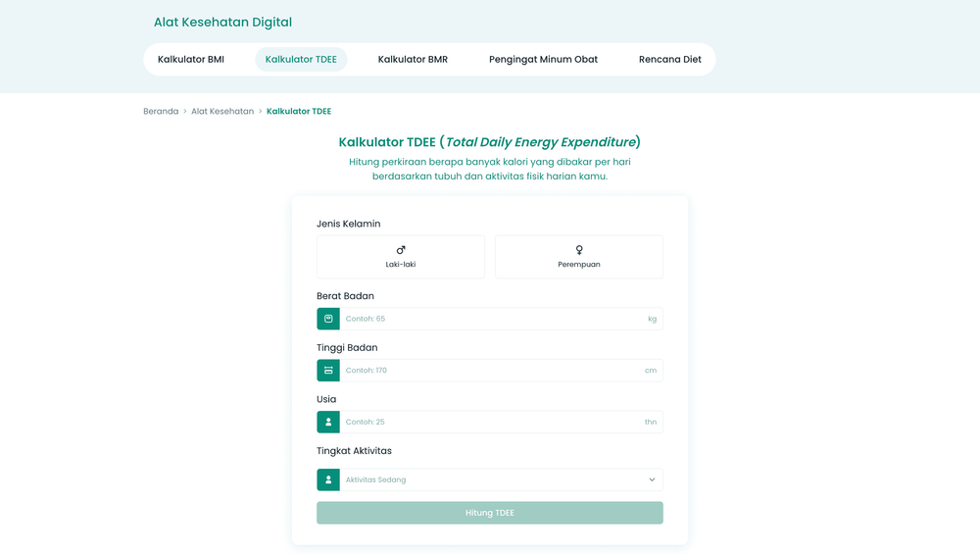This screenshot has width=980, height=555.
Task: Go to Beranda breadcrumb link
Action: [161, 112]
